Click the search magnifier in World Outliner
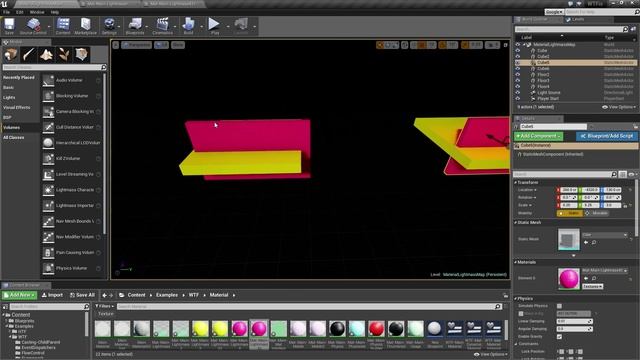Viewport: 640px width, 360px height. pyautogui.click(x=625, y=29)
